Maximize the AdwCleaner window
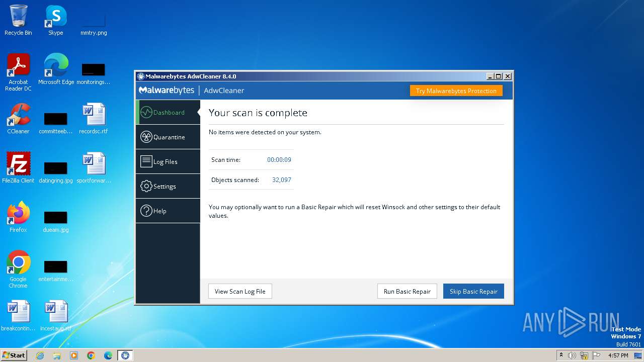644x362 pixels. coord(499,76)
